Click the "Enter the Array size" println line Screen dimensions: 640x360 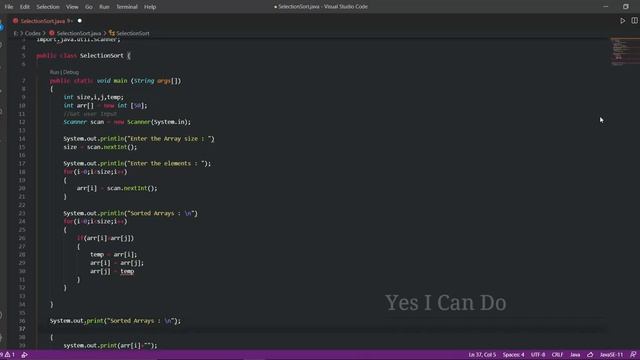click(139, 139)
